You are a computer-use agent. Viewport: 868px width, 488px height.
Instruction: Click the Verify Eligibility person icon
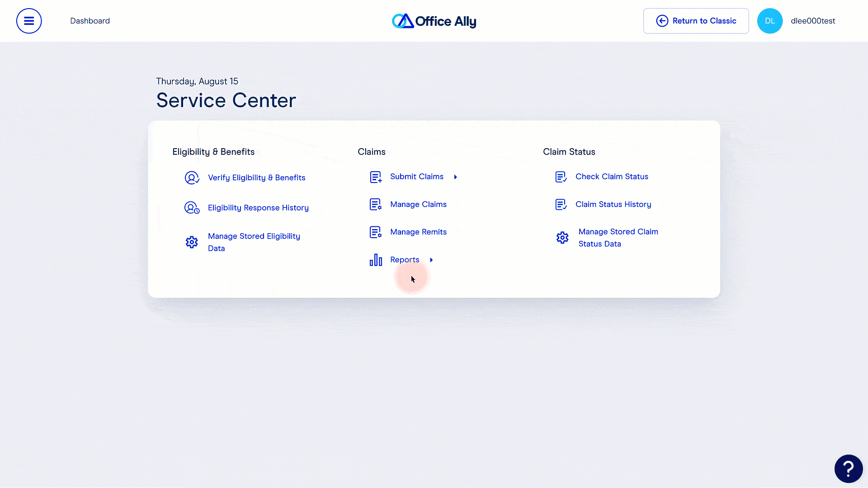(x=192, y=178)
